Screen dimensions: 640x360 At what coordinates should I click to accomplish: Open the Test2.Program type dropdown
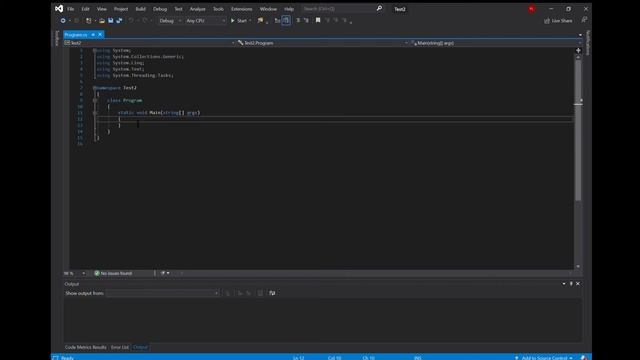[322, 43]
